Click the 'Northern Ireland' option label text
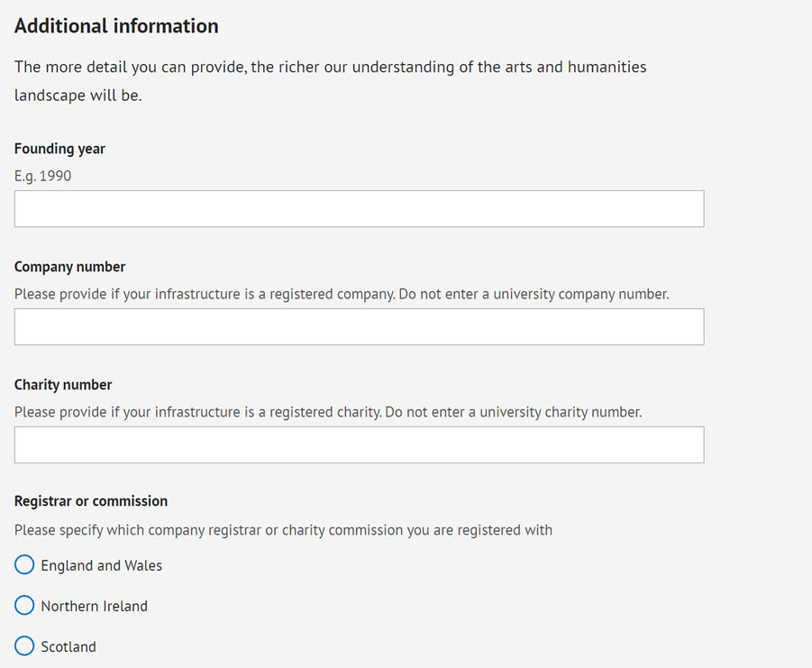 [x=95, y=606]
